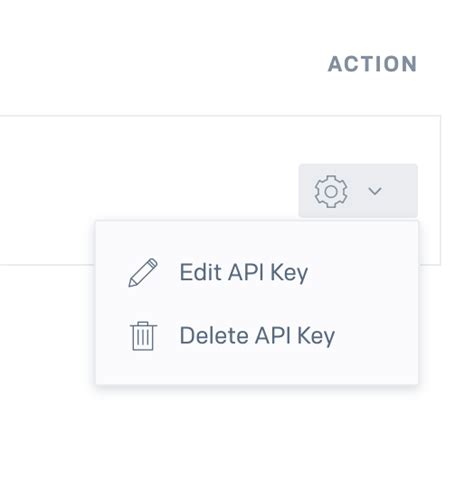Image resolution: width=474 pixels, height=490 pixels.
Task: Open the gray actions gear button
Action: tap(358, 191)
